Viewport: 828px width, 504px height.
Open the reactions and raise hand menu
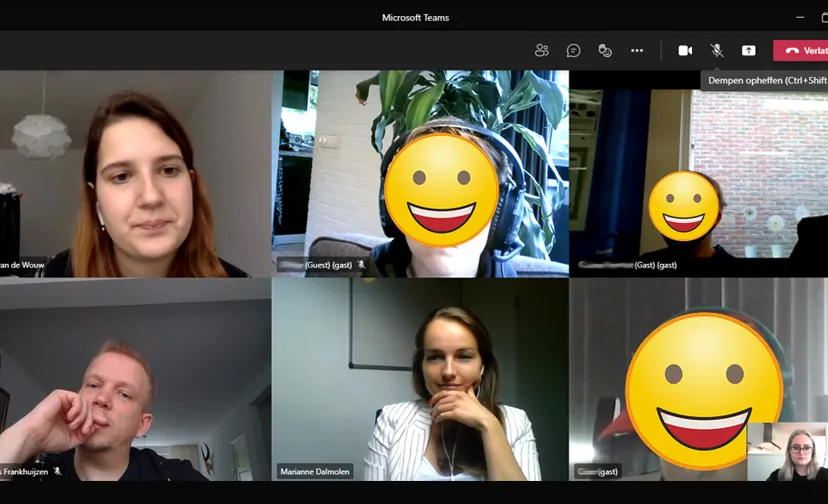coord(605,50)
